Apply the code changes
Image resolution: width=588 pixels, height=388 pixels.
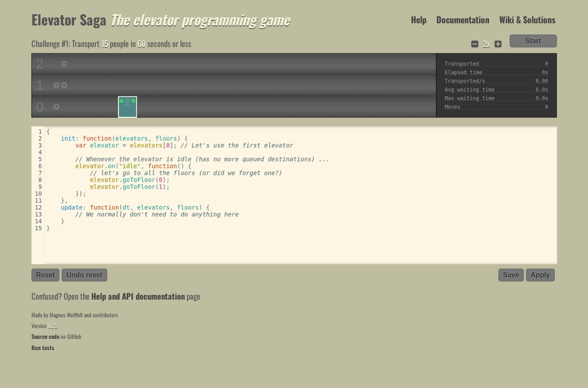point(540,275)
